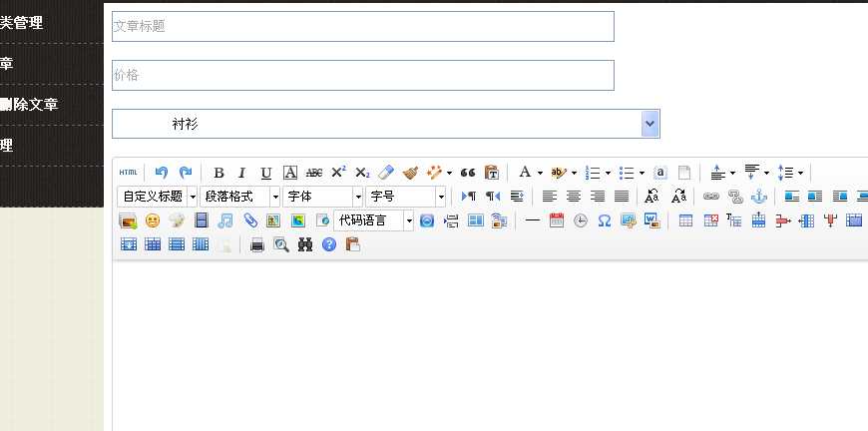The height and width of the screenshot is (431, 868).
Task: Paste as plain text
Action: click(x=492, y=173)
